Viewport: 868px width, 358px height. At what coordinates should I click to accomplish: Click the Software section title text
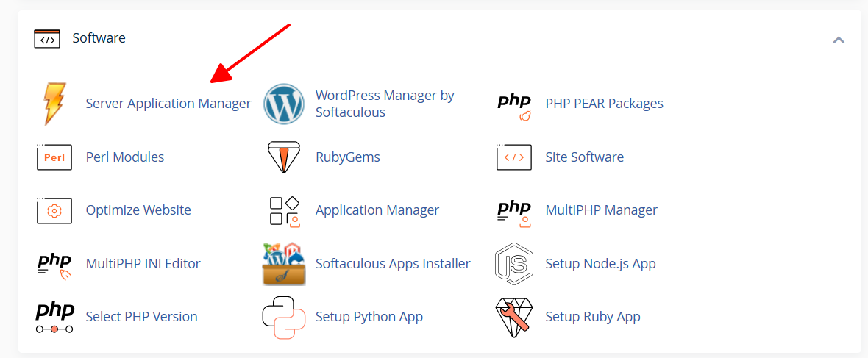click(x=99, y=38)
